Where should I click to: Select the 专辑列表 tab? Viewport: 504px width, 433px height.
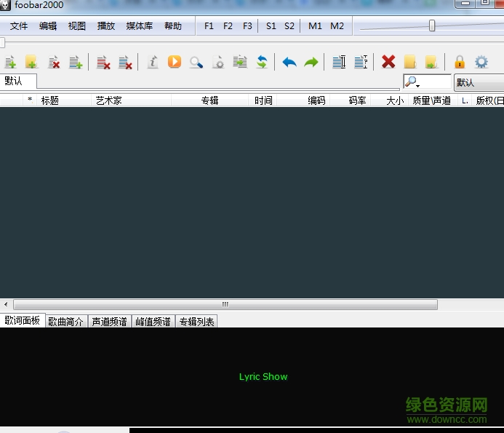(196, 321)
